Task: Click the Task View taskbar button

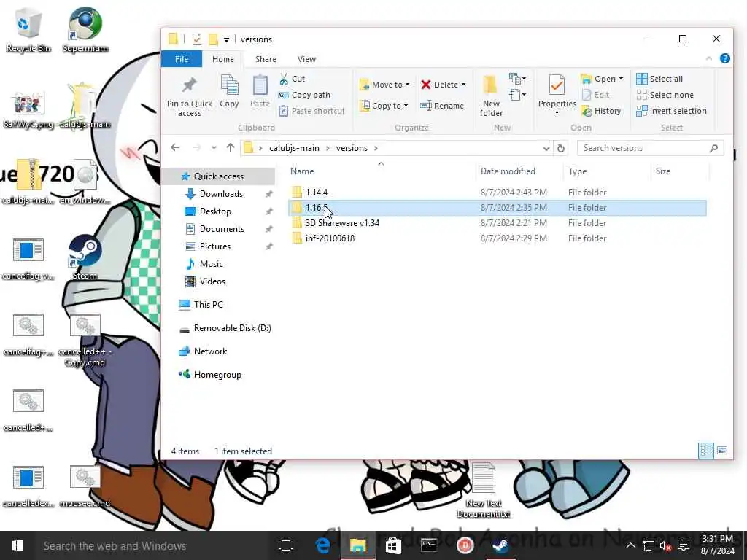Action: (x=286, y=545)
